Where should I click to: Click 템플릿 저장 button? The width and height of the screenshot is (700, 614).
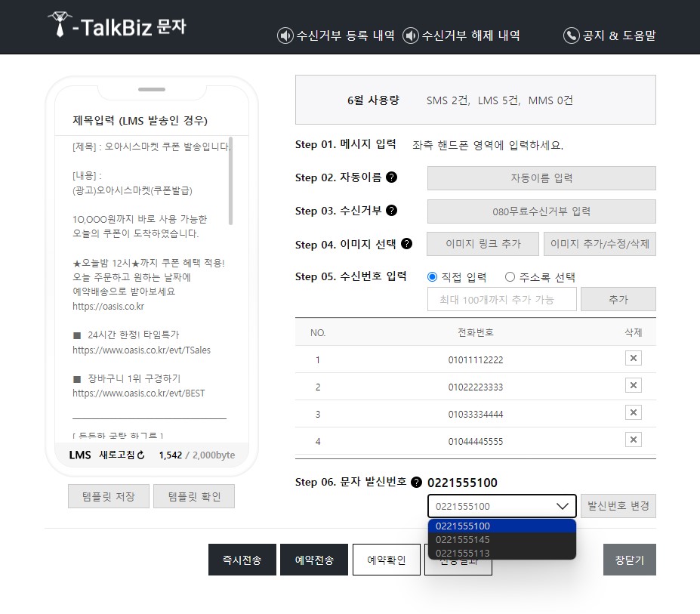pos(109,496)
